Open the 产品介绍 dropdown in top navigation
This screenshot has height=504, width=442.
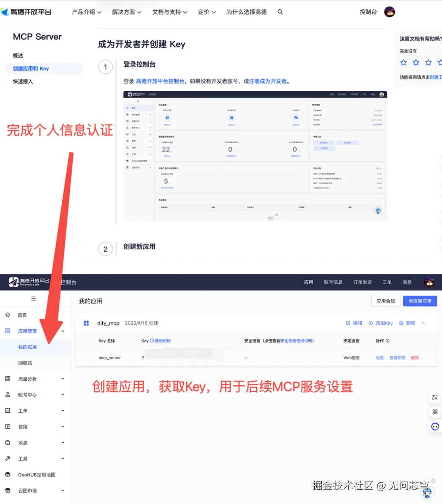click(x=84, y=12)
